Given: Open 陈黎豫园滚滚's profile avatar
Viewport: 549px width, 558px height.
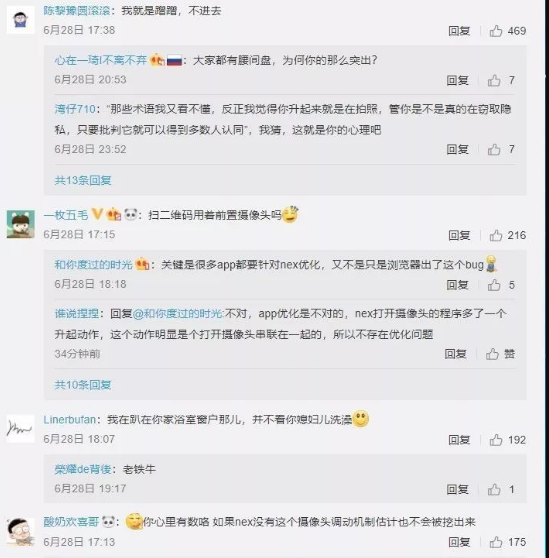Looking at the screenshot, I should 21,20.
